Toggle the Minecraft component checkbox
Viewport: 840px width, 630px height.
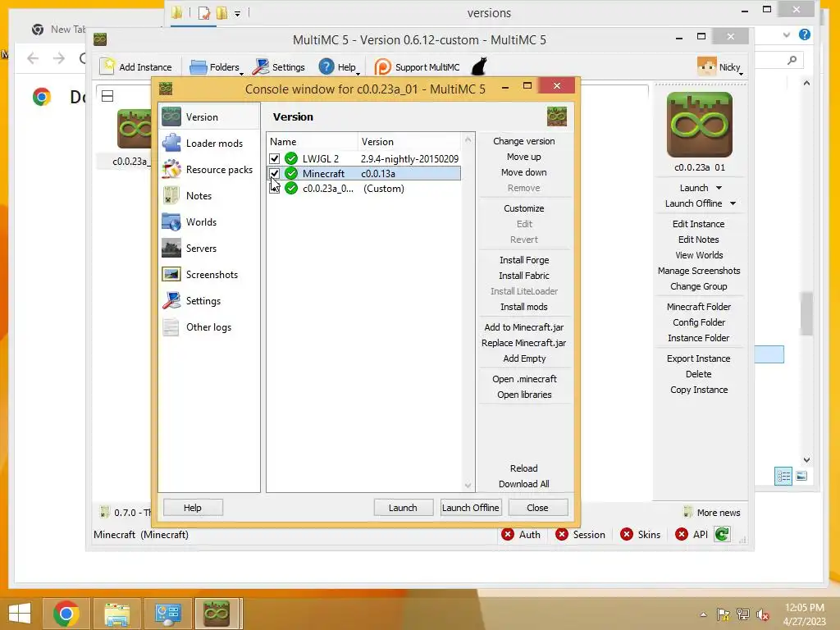(x=274, y=174)
